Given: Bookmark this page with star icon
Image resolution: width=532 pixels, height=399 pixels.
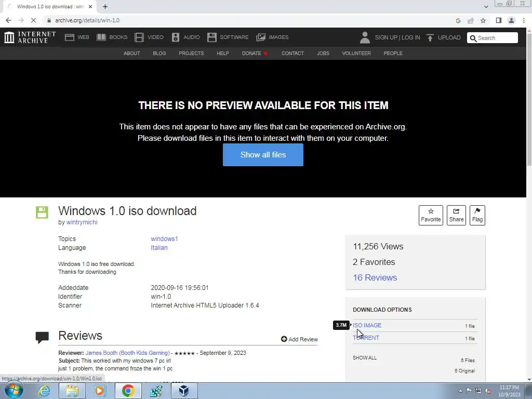Looking at the screenshot, I should point(483,21).
